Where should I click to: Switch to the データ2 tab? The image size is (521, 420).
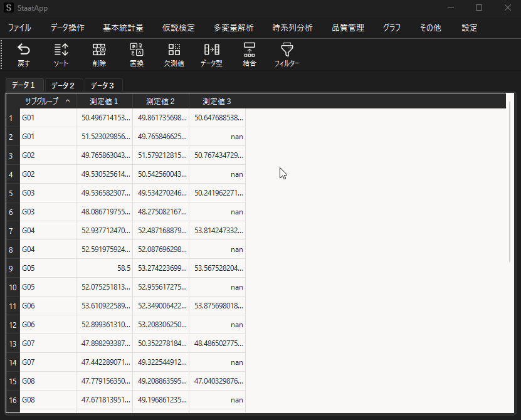click(x=63, y=85)
